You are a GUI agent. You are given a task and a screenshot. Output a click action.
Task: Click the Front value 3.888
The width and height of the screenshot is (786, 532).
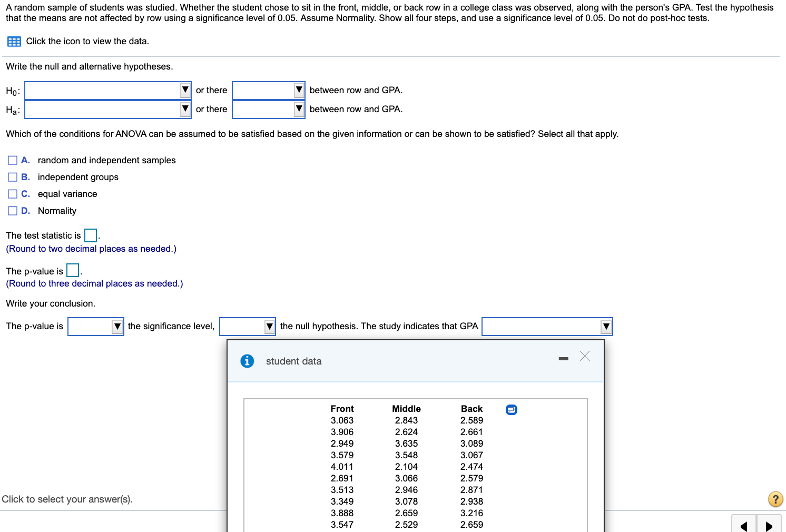coord(342,513)
